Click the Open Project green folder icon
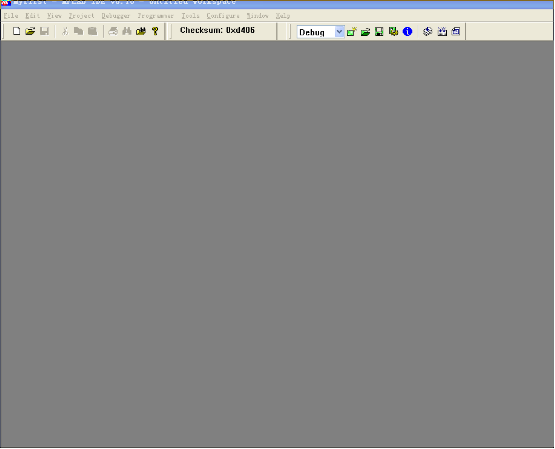The height and width of the screenshot is (449, 555). (x=365, y=32)
